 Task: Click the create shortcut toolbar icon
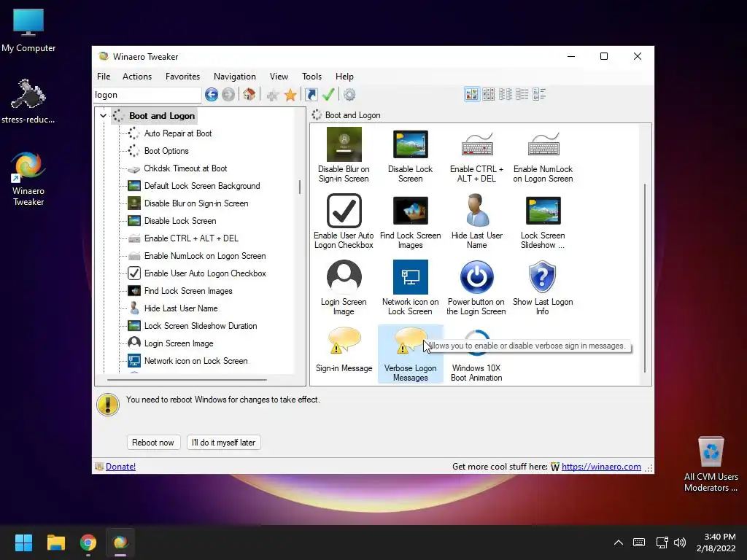[311, 95]
